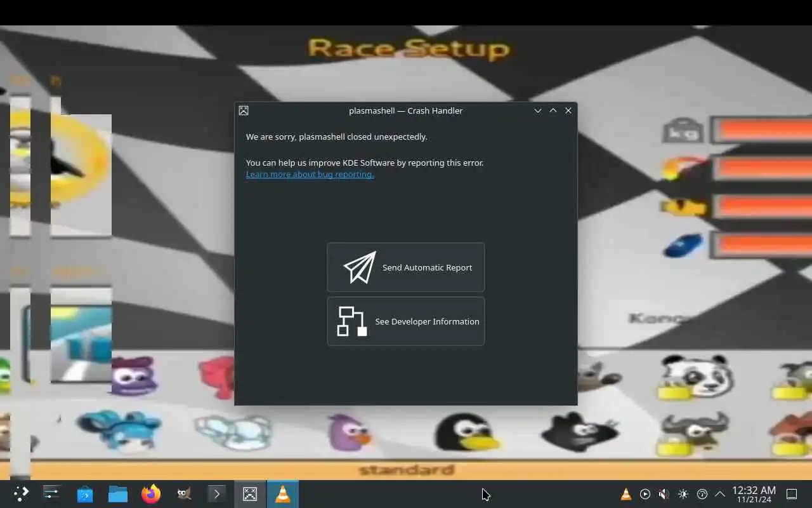Switch to Crash Handler taskbar entry
The height and width of the screenshot is (508, 812).
[x=250, y=493]
